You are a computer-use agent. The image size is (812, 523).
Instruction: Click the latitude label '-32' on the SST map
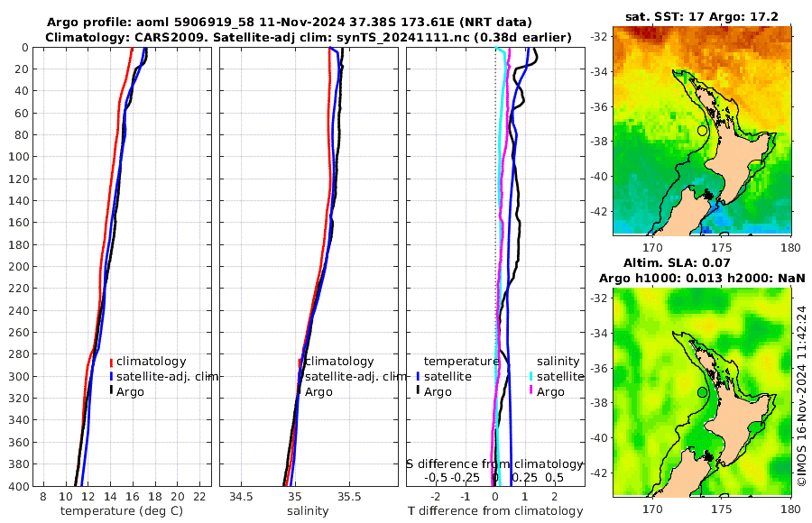[x=599, y=37]
